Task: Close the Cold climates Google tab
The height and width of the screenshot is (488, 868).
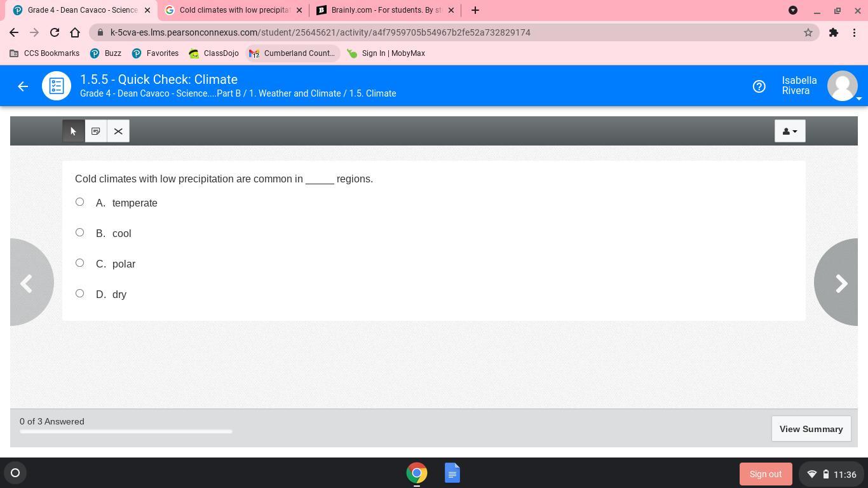Action: click(299, 10)
